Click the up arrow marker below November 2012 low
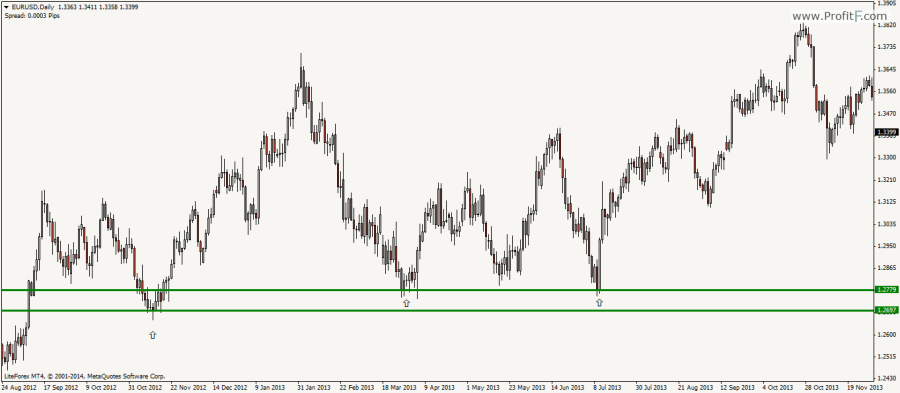The height and width of the screenshot is (393, 900). click(153, 334)
